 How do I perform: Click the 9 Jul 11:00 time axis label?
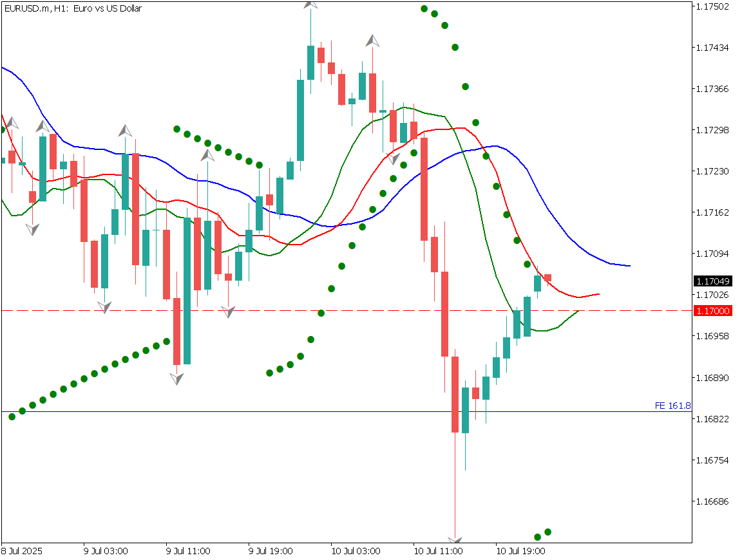[188, 551]
